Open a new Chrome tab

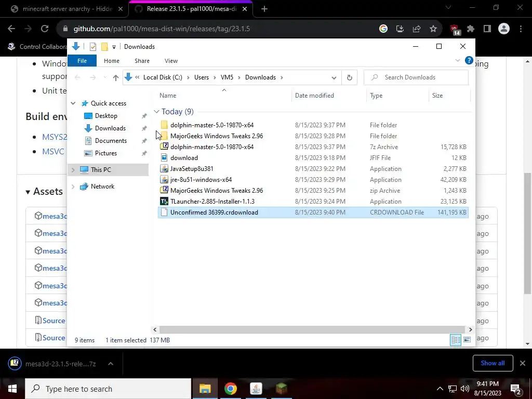tap(264, 9)
